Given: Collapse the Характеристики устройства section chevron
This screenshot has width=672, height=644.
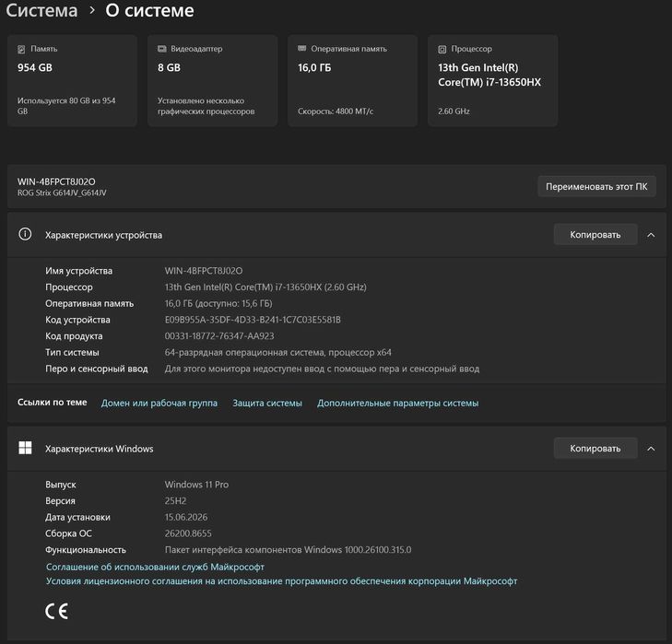Looking at the screenshot, I should pyautogui.click(x=651, y=235).
